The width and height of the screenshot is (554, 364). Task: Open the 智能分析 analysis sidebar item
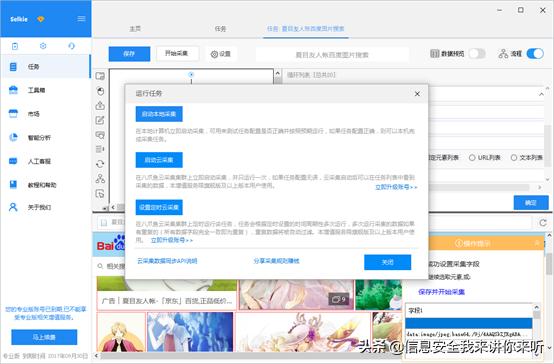[46, 137]
